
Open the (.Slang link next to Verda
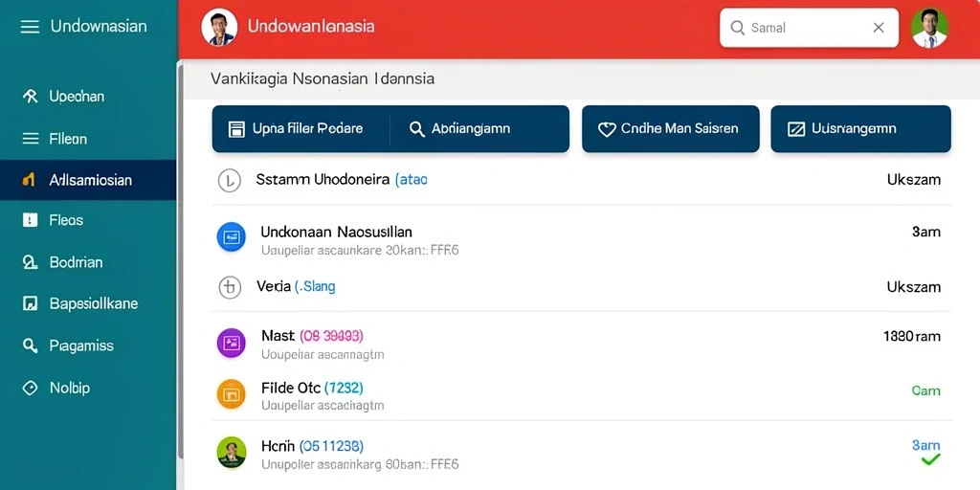315,287
